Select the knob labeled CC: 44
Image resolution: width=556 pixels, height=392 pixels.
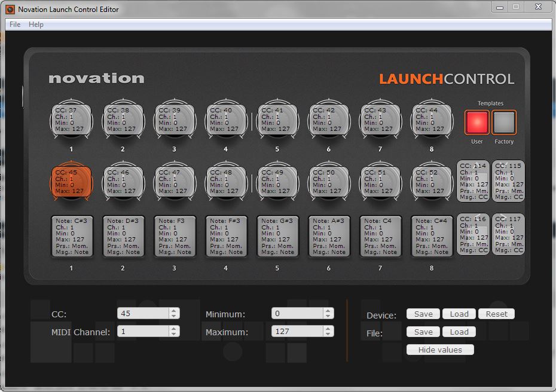(432, 120)
